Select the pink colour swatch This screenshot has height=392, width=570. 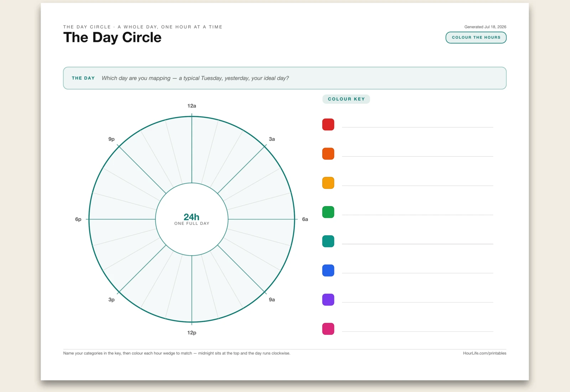click(x=328, y=329)
